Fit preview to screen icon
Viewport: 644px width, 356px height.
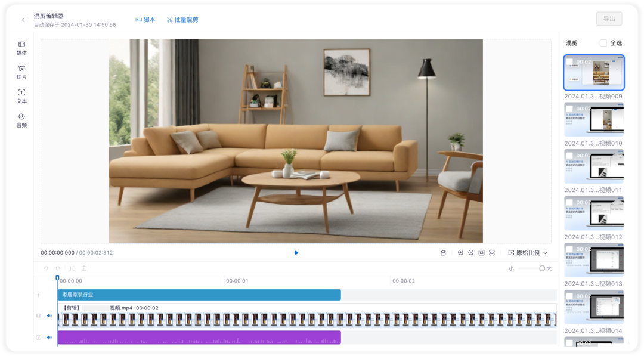click(491, 253)
